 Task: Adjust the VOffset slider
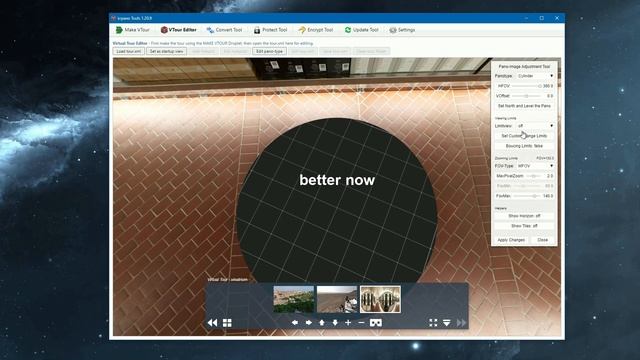(527, 96)
